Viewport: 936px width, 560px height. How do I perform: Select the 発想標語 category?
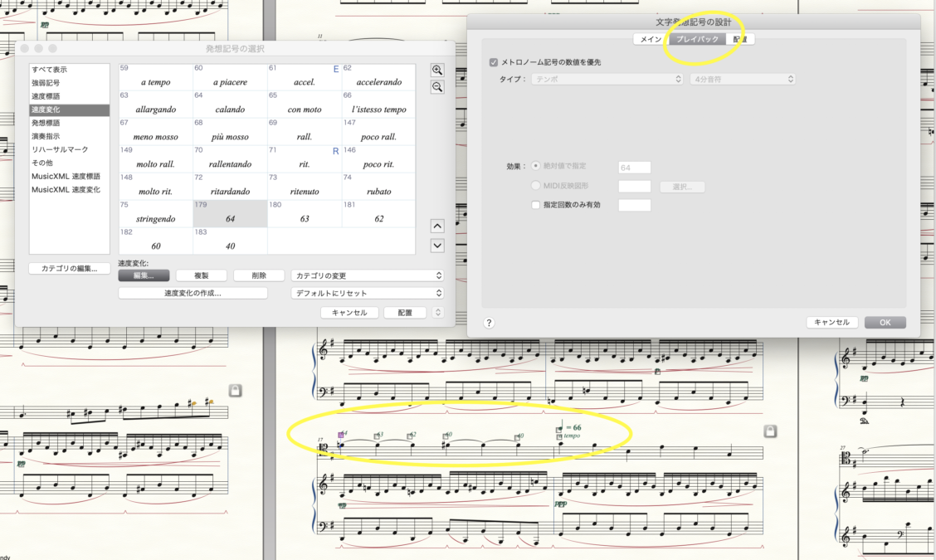click(x=69, y=123)
